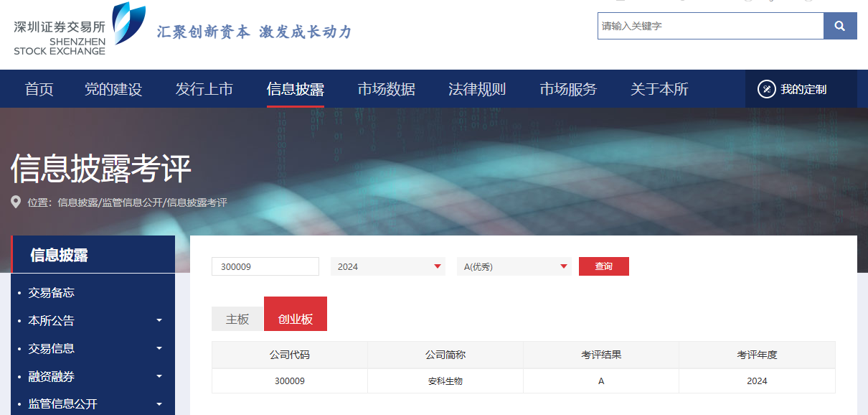
Task: Go to 首页 in navigation bar
Action: click(x=39, y=89)
